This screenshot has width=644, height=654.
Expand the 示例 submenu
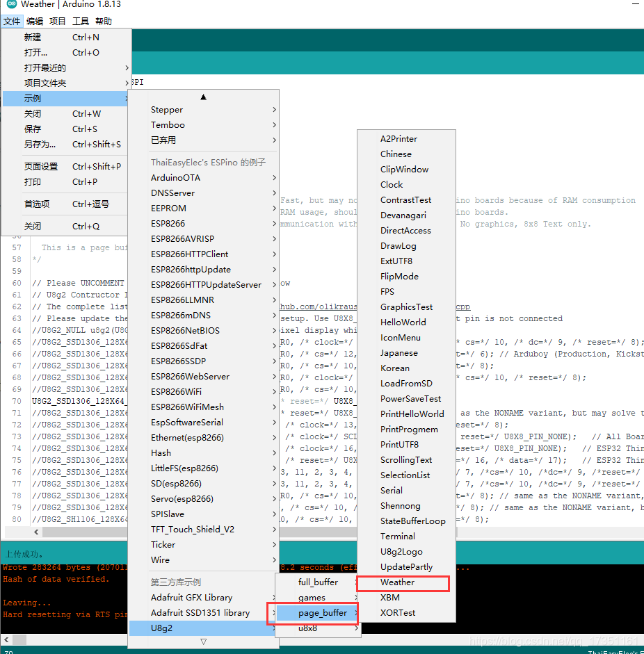pos(65,99)
